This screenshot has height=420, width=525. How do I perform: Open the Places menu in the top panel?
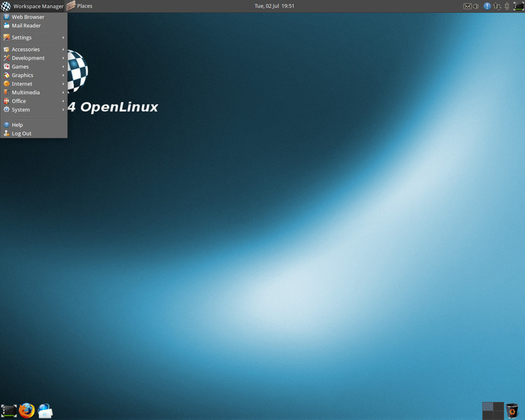[80, 6]
